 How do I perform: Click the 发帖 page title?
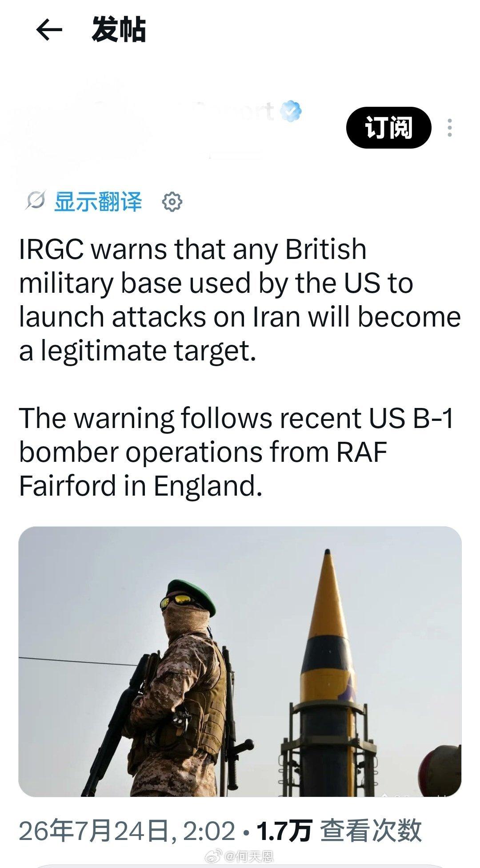click(x=119, y=30)
